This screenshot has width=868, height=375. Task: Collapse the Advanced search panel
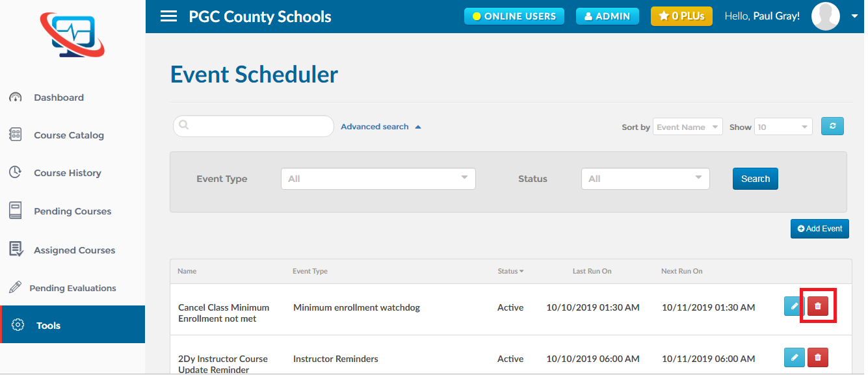(x=381, y=127)
